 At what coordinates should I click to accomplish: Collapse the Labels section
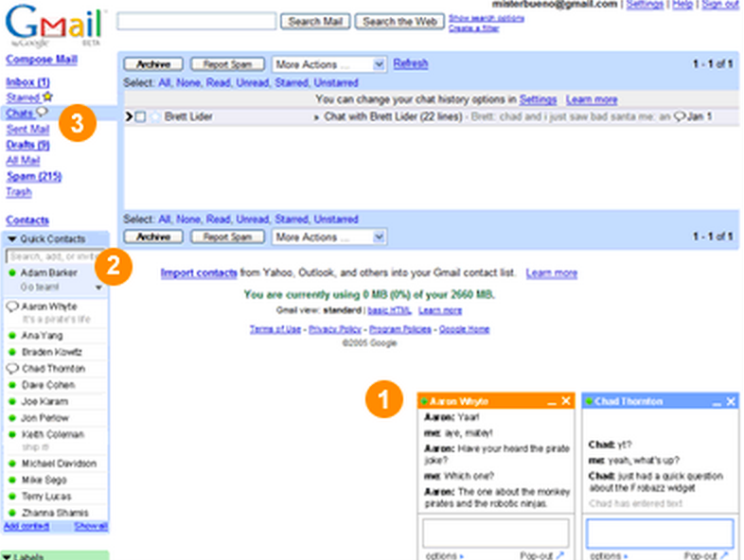coord(7,556)
